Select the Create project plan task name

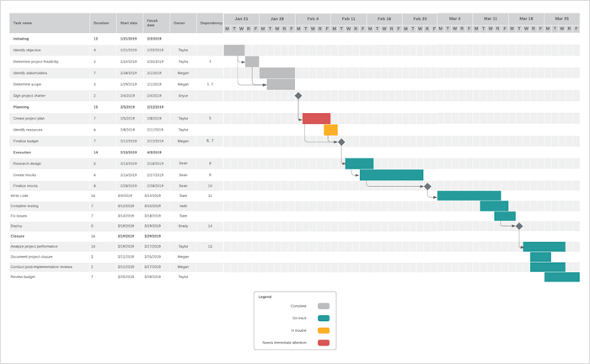click(29, 119)
